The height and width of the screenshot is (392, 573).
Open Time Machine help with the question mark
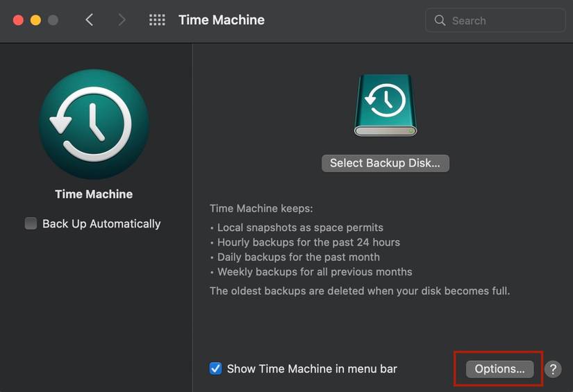pos(552,369)
